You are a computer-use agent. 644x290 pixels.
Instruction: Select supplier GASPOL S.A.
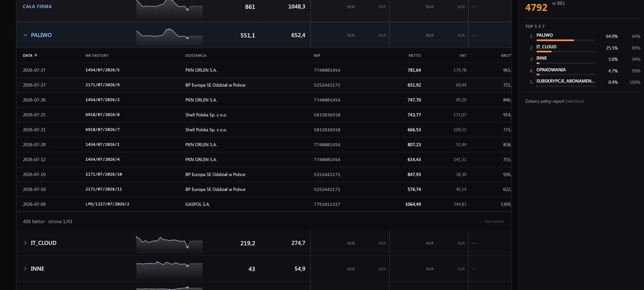pyautogui.click(x=197, y=204)
